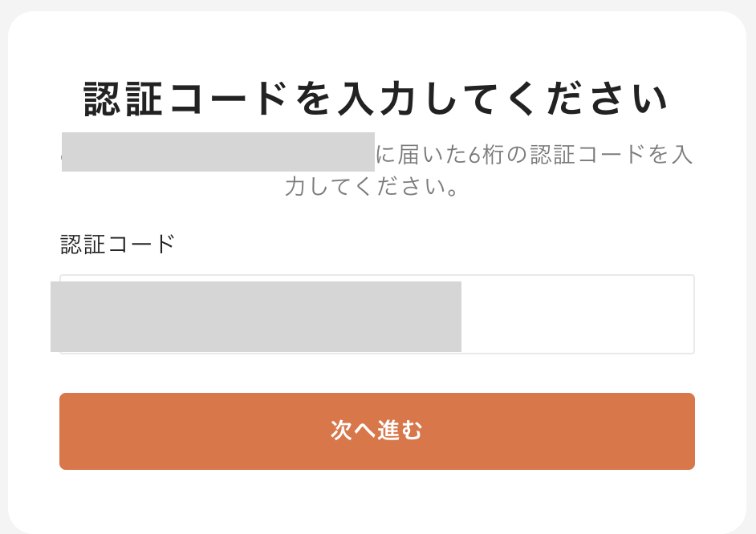Click the right edge of the orange button

tap(682, 431)
